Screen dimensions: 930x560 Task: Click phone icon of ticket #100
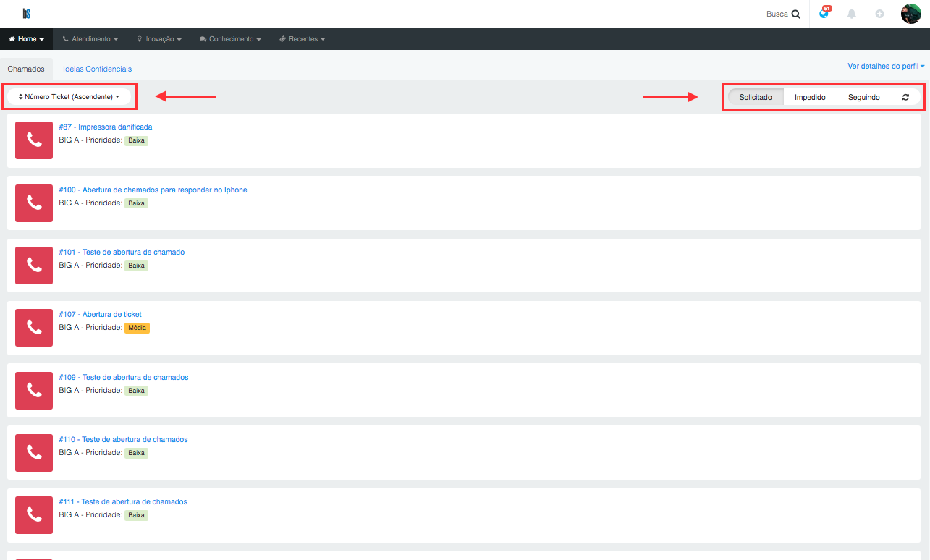34,203
